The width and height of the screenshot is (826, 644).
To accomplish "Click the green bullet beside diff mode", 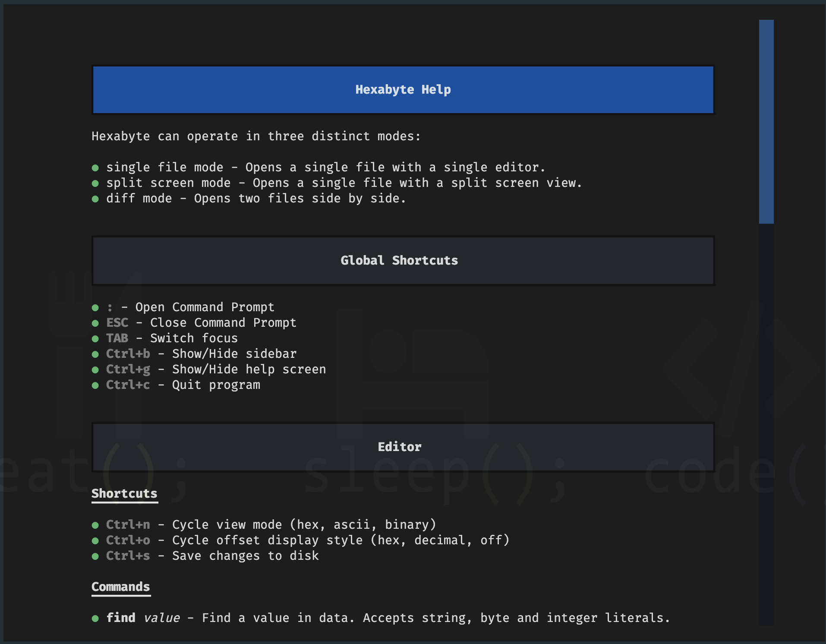I will [95, 199].
